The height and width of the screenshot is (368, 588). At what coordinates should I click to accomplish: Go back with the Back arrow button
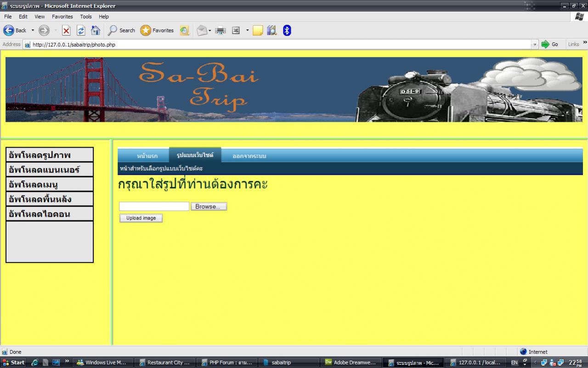point(15,30)
